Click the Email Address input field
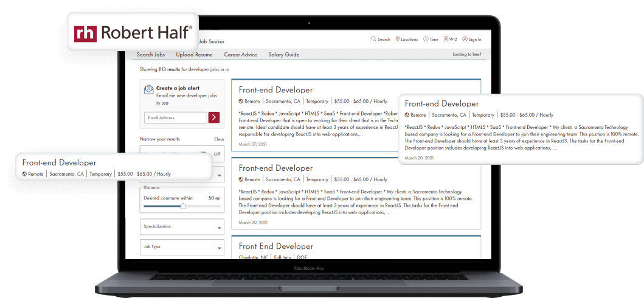The width and height of the screenshot is (644, 298). coord(176,117)
